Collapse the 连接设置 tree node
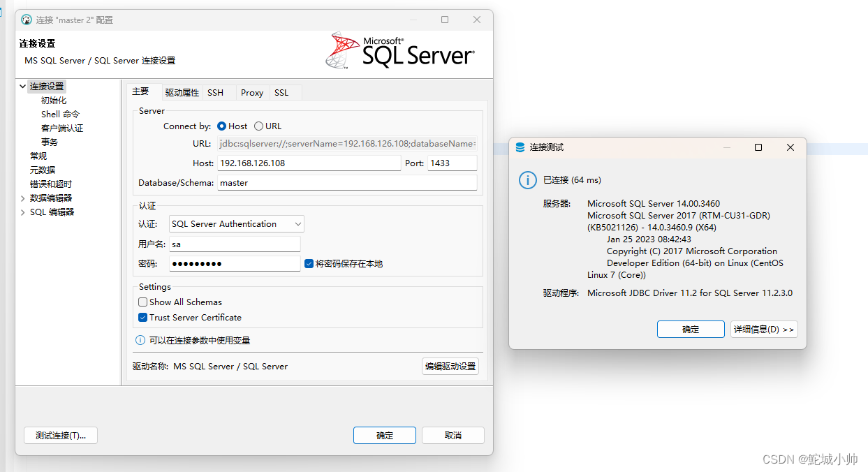This screenshot has width=868, height=472. pyautogui.click(x=23, y=87)
